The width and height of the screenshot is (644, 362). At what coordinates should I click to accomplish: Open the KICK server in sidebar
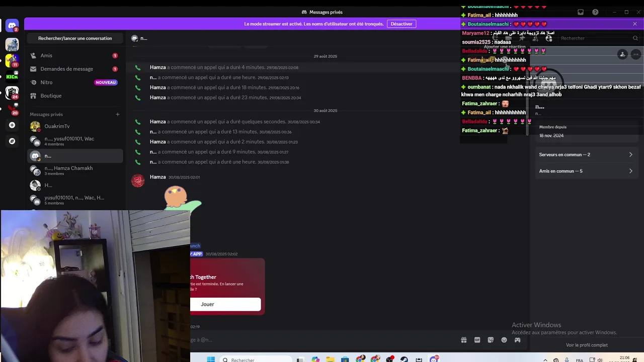[x=12, y=77]
